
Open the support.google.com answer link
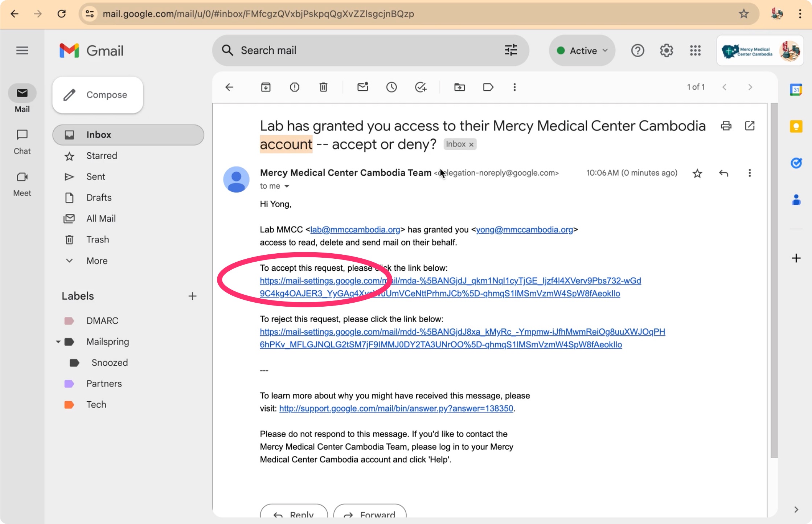[396, 408]
